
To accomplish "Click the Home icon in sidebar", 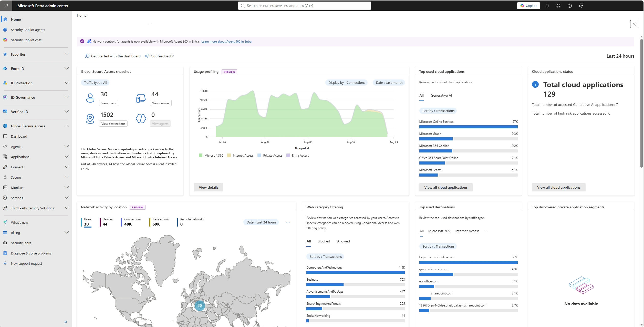I will tap(5, 19).
